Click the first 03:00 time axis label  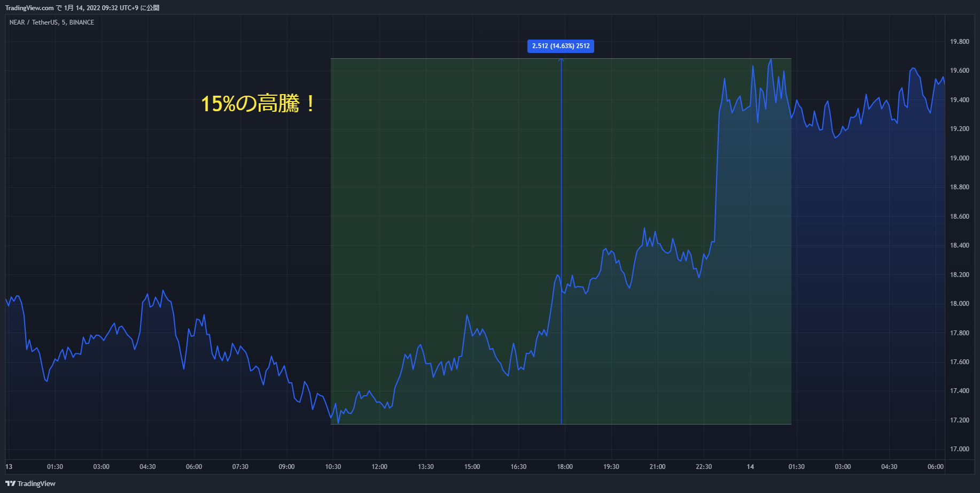click(x=102, y=467)
